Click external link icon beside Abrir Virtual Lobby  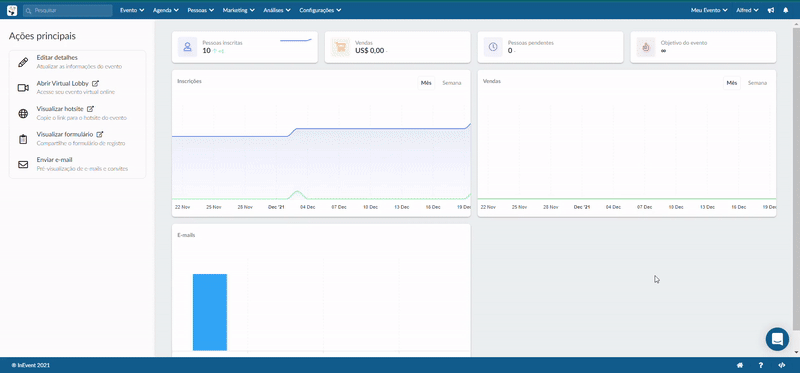pos(95,83)
